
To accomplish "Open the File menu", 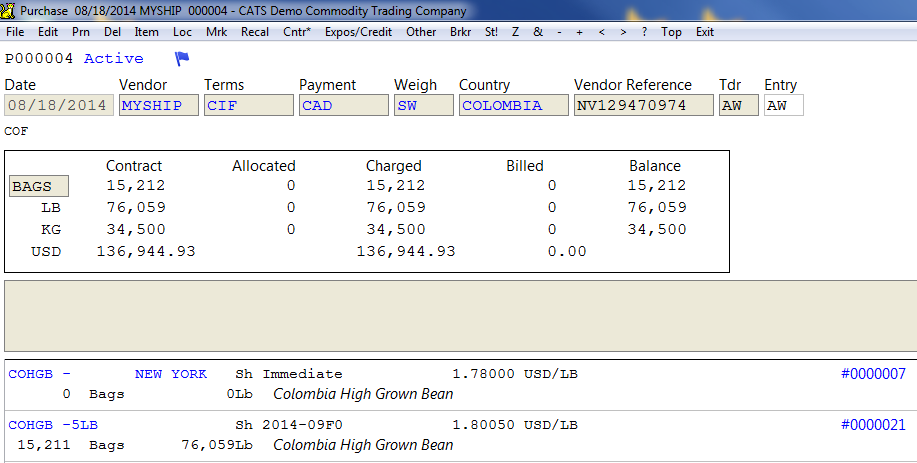I will (x=15, y=32).
